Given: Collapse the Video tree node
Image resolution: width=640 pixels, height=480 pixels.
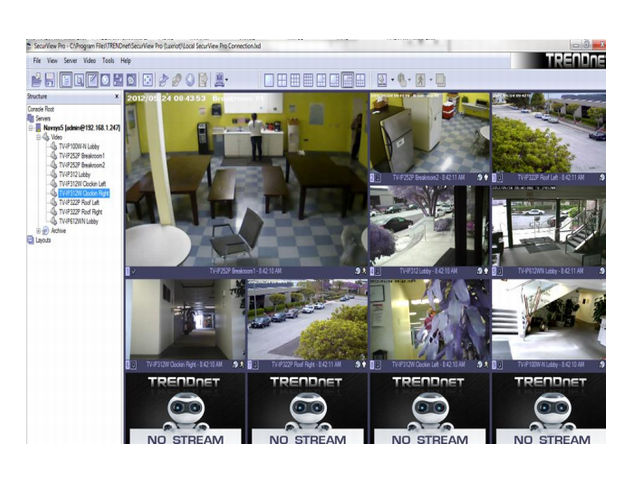Looking at the screenshot, I should [38, 137].
